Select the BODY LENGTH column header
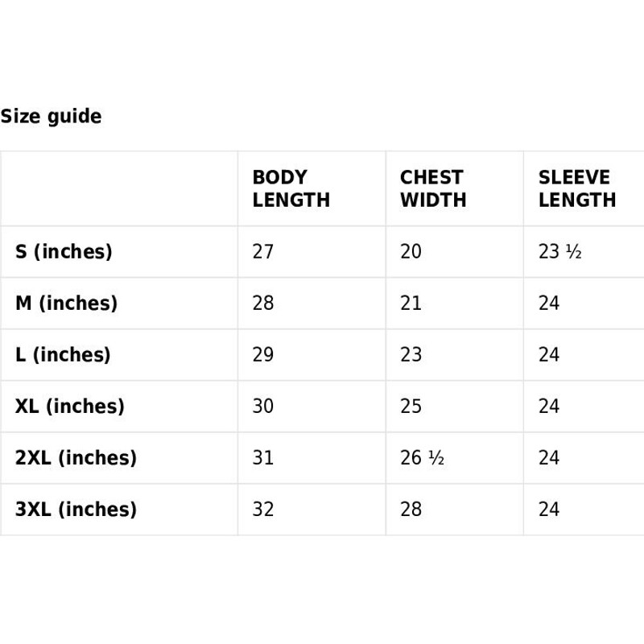Viewport: 644px width, 644px height. pyautogui.click(x=291, y=188)
